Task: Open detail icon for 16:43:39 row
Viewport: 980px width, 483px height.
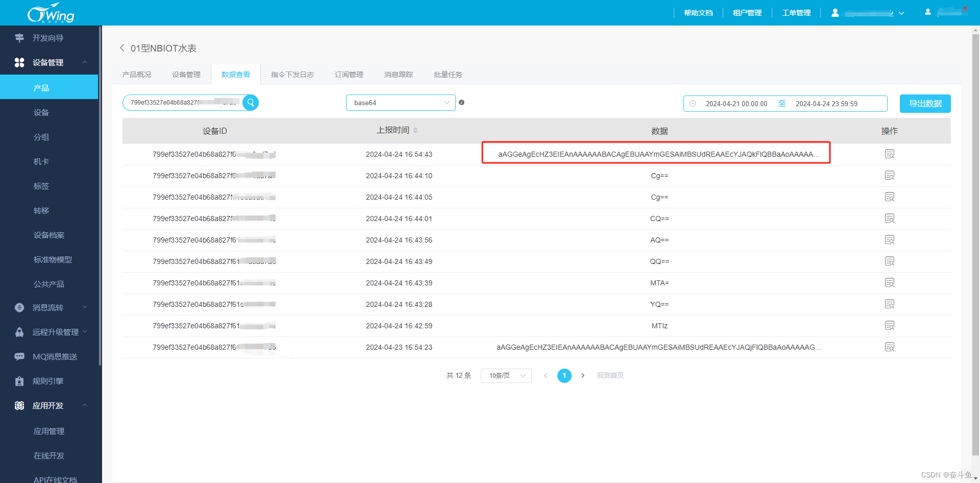Action: pos(890,283)
